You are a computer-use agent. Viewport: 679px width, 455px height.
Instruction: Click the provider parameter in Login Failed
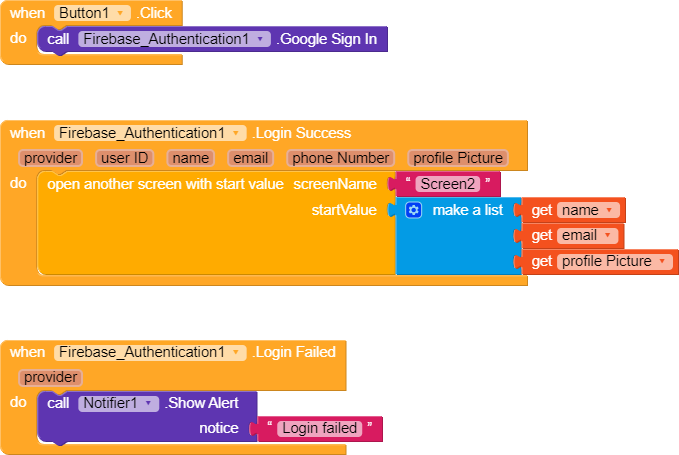pyautogui.click(x=51, y=377)
